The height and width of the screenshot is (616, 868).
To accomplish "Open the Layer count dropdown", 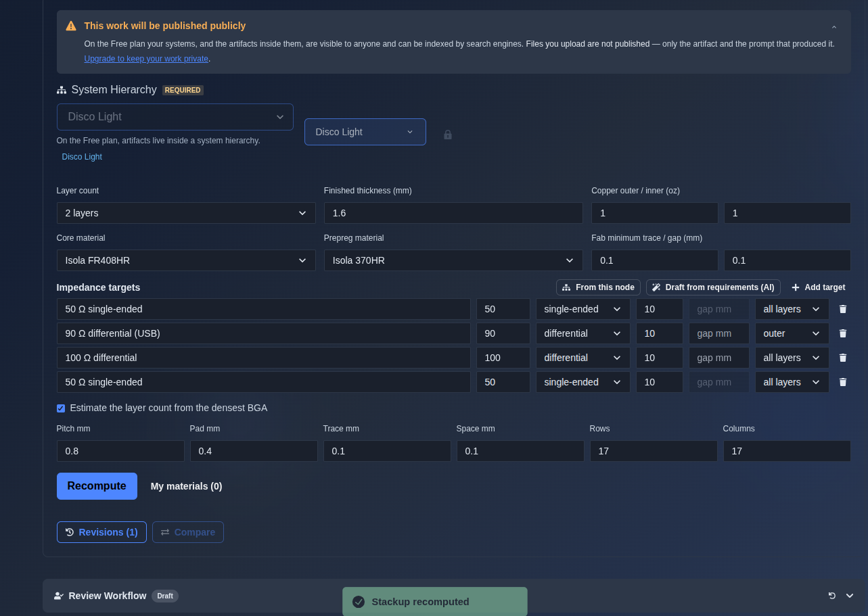I will (x=186, y=213).
